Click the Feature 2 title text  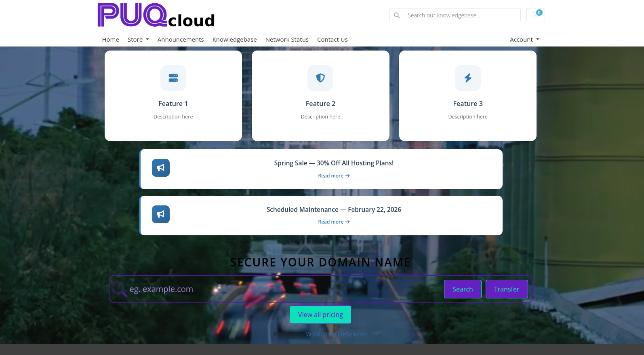pos(320,104)
